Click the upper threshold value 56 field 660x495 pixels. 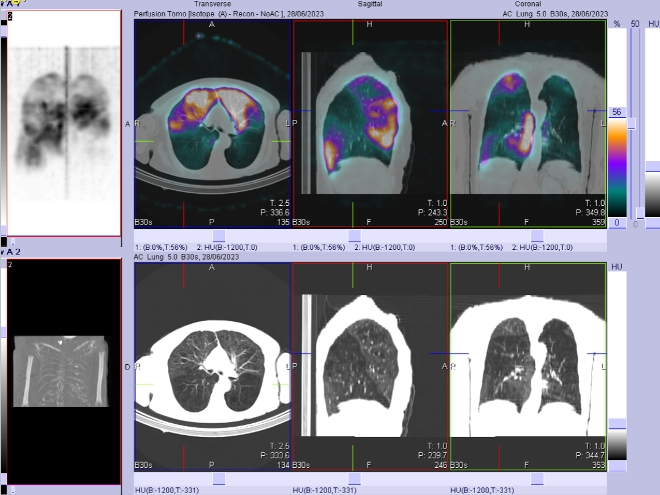tap(617, 114)
